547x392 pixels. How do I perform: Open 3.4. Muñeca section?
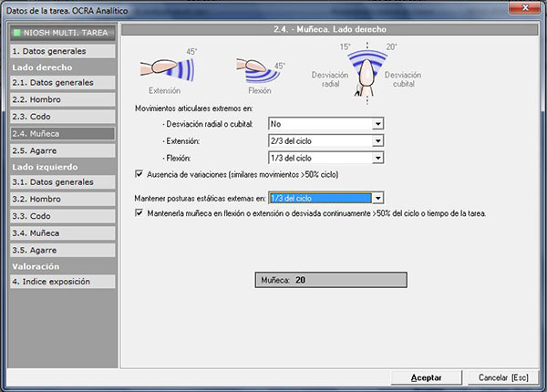(x=62, y=233)
